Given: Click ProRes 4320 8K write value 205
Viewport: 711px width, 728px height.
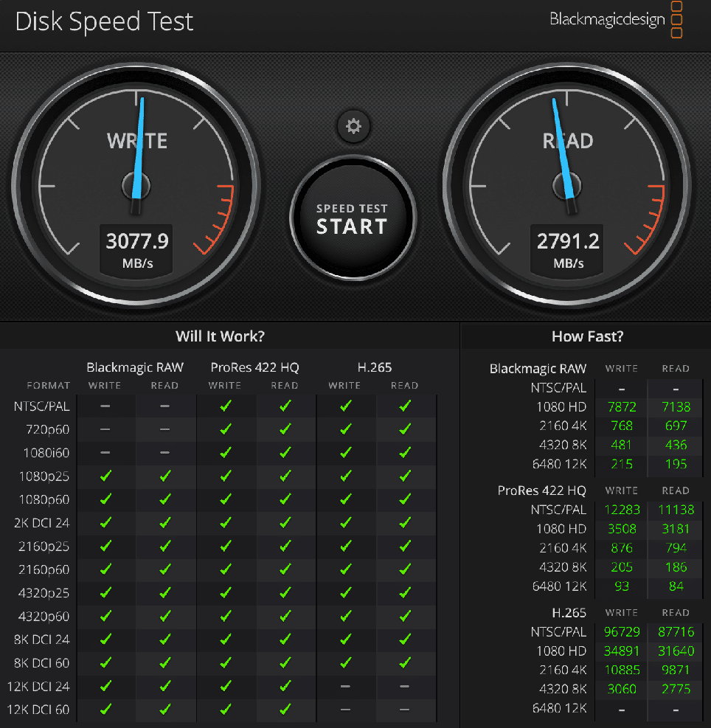Looking at the screenshot, I should pyautogui.click(x=622, y=567).
